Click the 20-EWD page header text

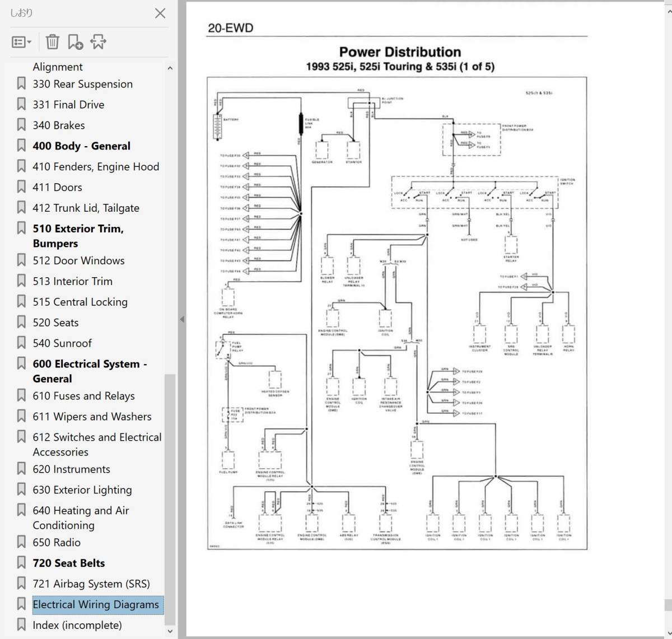[x=230, y=28]
